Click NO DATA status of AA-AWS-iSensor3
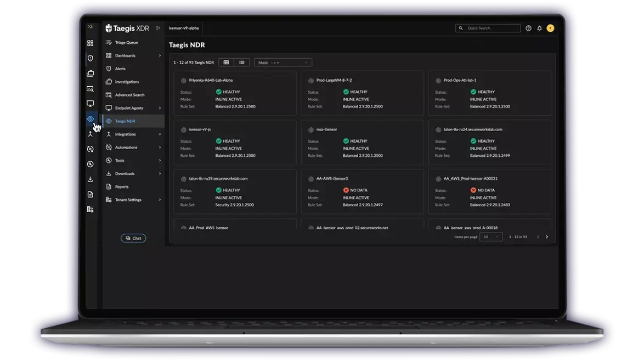Image resolution: width=644 pixels, height=362 pixels. pos(355,190)
